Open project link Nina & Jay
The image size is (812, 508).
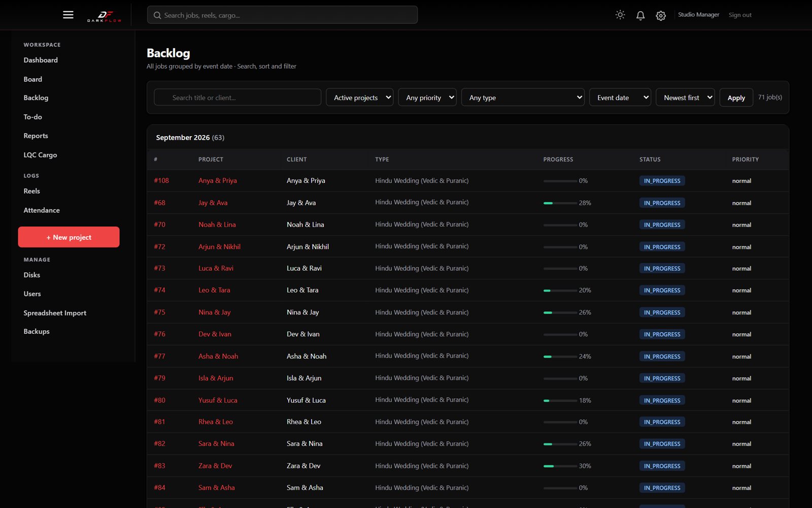(x=214, y=312)
